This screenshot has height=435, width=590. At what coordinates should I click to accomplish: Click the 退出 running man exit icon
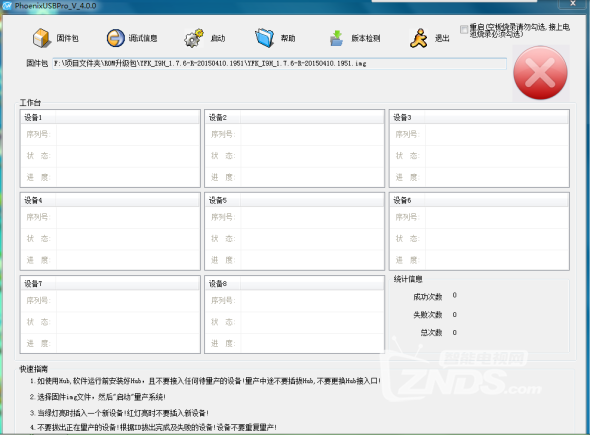point(419,38)
